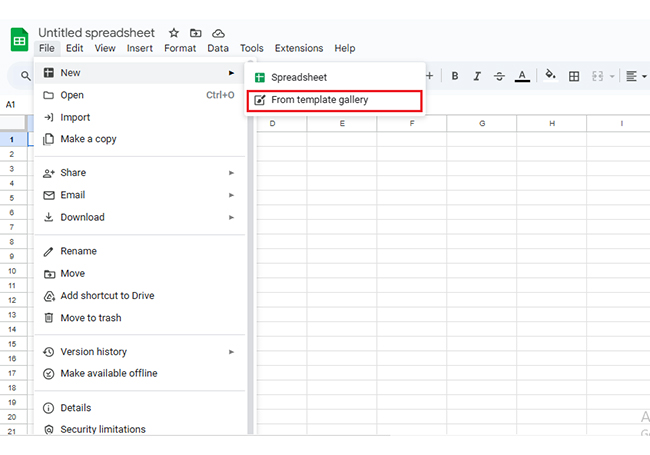Click Make a copy
Viewport: 650px width, 455px height.
[88, 139]
